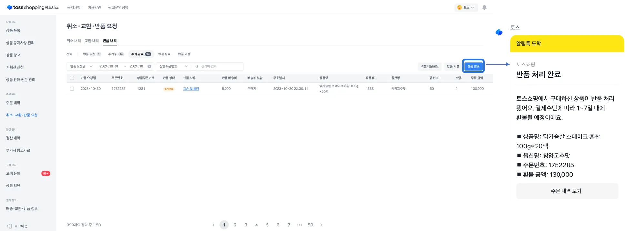The height and width of the screenshot is (231, 644).
Task: Select the 수거중 status filter tab
Action: 116,54
